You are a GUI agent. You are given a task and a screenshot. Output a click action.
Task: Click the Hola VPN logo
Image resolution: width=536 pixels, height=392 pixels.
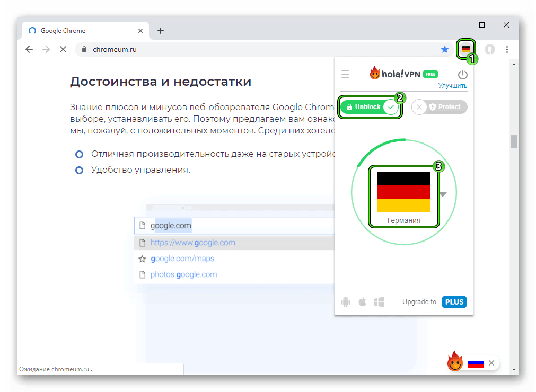[395, 74]
